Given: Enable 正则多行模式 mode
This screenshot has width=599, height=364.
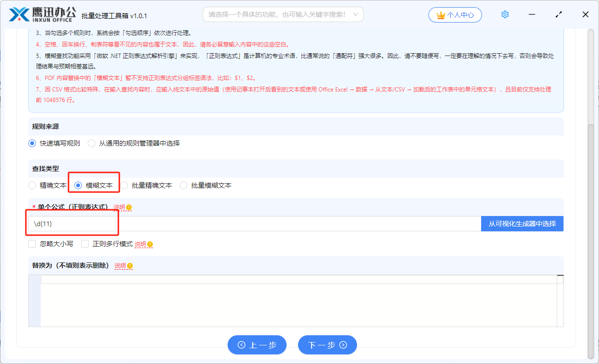Looking at the screenshot, I should pos(84,244).
